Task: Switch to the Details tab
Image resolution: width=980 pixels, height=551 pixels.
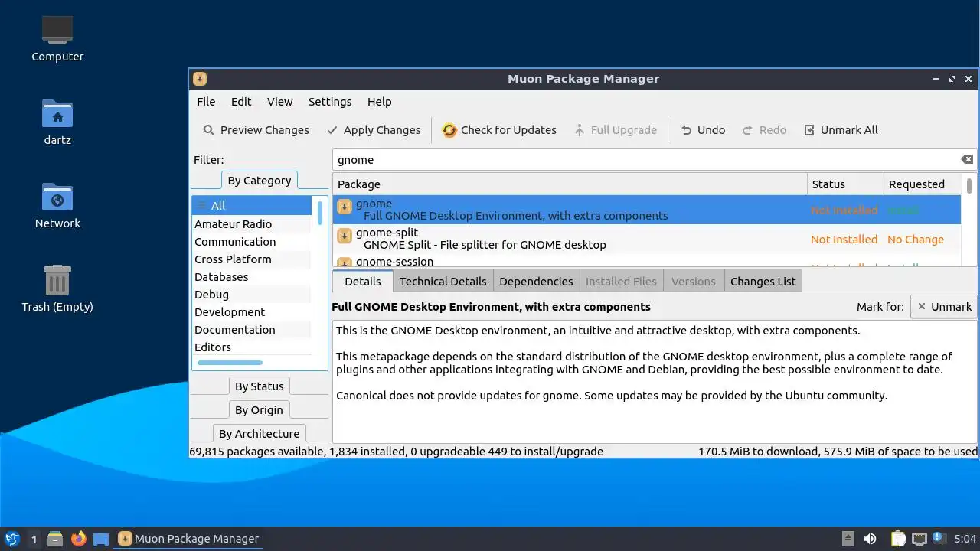Action: [363, 281]
